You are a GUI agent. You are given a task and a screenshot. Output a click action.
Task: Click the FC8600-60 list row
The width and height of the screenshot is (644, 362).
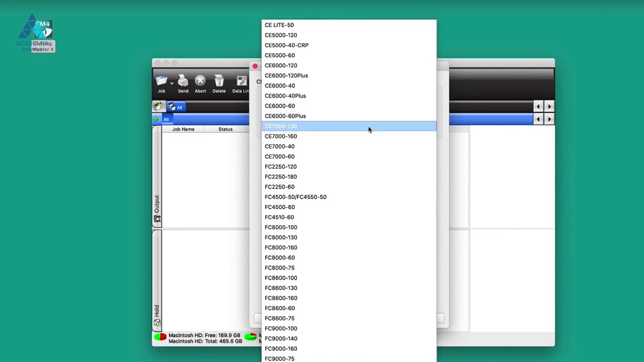coord(349,308)
